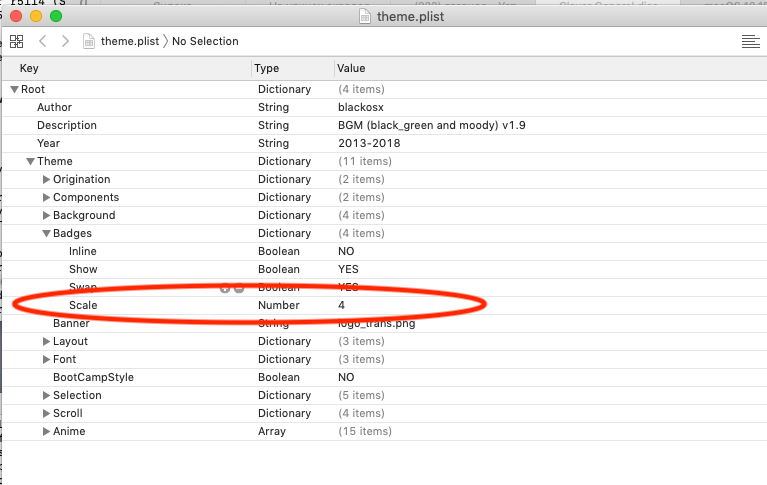The image size is (767, 485).
Task: Select the Description key
Action: pos(67,125)
